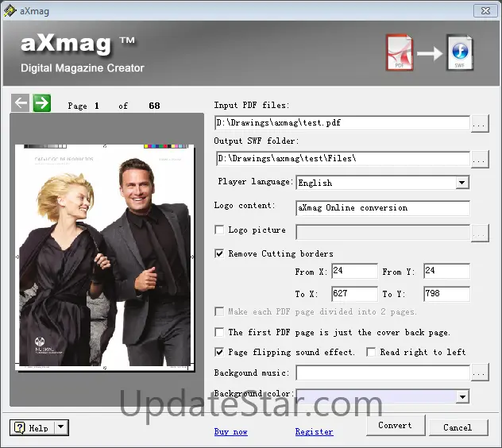Click the page total number 68
The width and height of the screenshot is (502, 448).
(154, 106)
